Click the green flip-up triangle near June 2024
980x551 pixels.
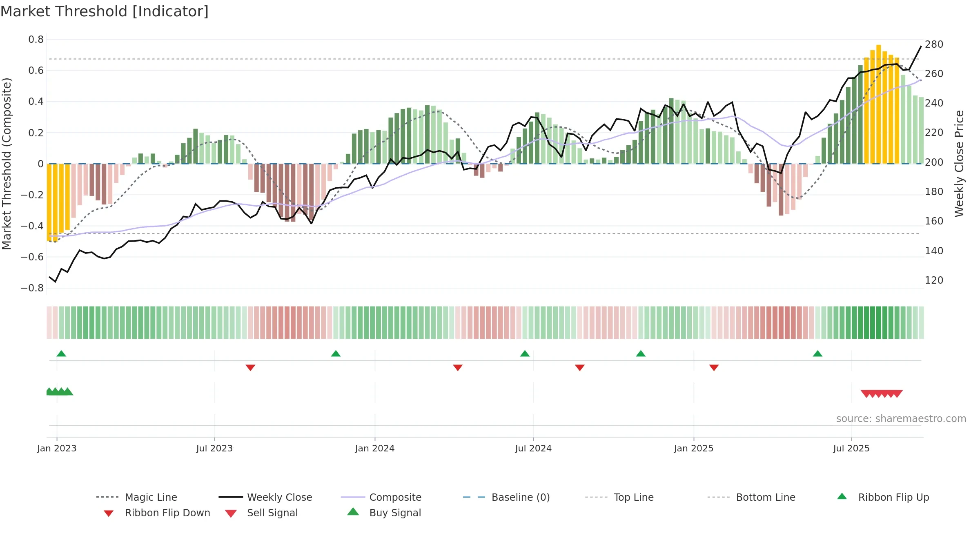525,353
